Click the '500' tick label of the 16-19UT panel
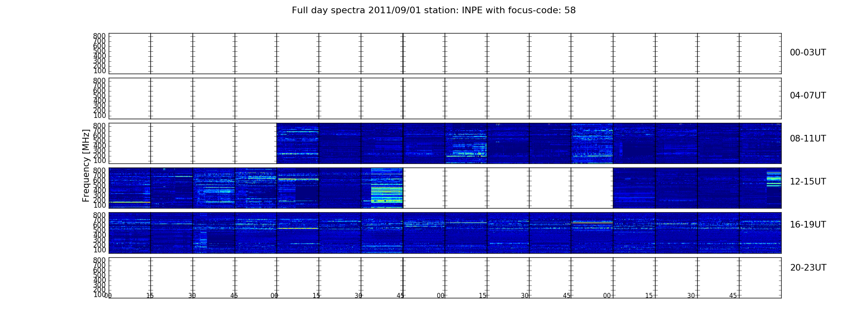The width and height of the screenshot is (868, 331). [x=99, y=230]
